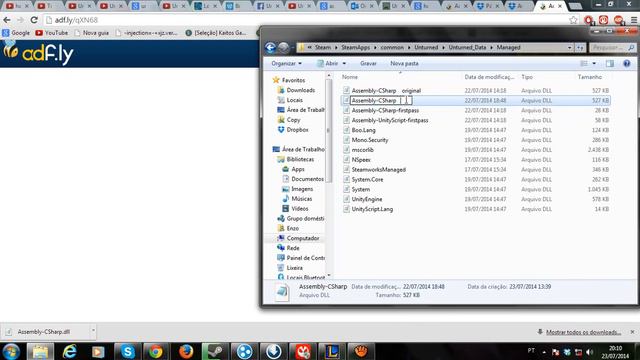
Task: Select Músicas library in sidebar
Action: coord(302,199)
